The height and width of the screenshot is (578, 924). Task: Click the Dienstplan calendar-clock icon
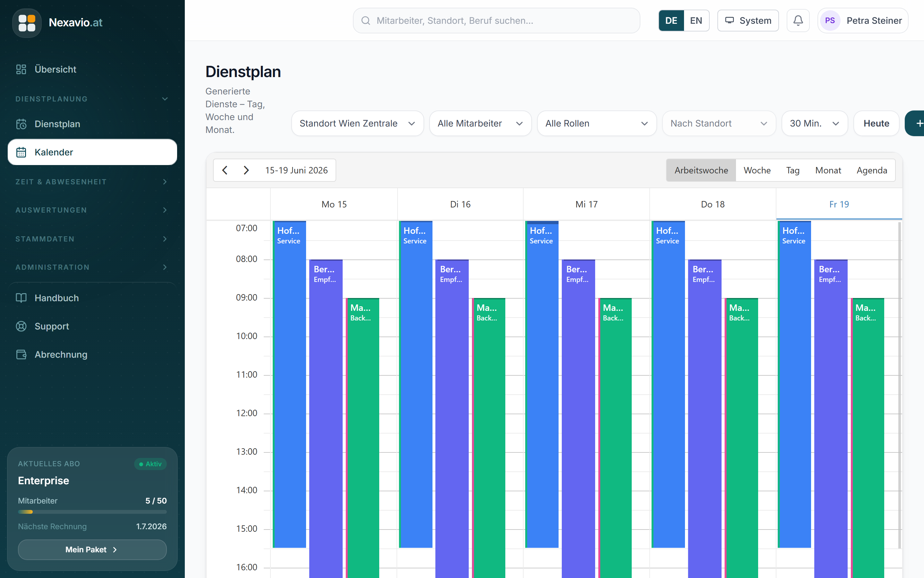pos(21,124)
